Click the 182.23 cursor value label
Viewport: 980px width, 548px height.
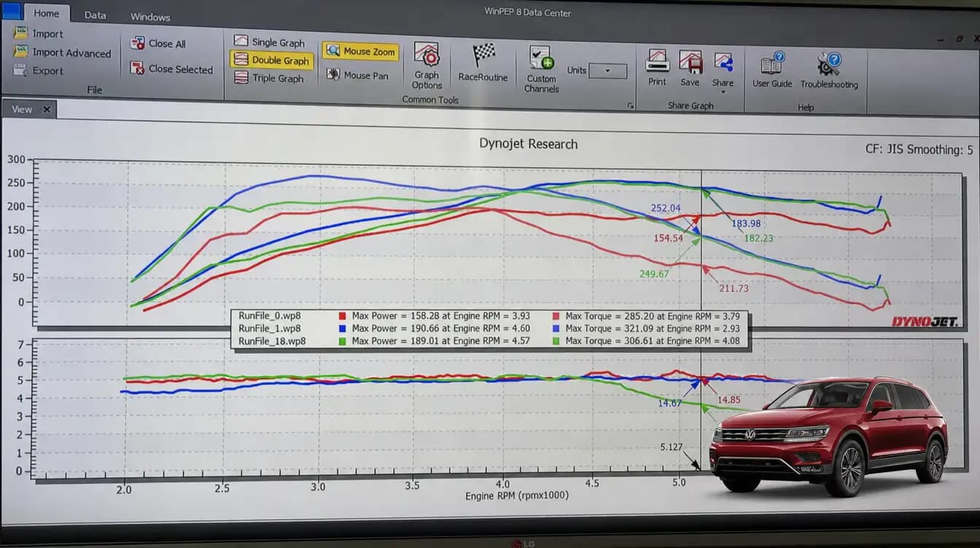pos(759,238)
